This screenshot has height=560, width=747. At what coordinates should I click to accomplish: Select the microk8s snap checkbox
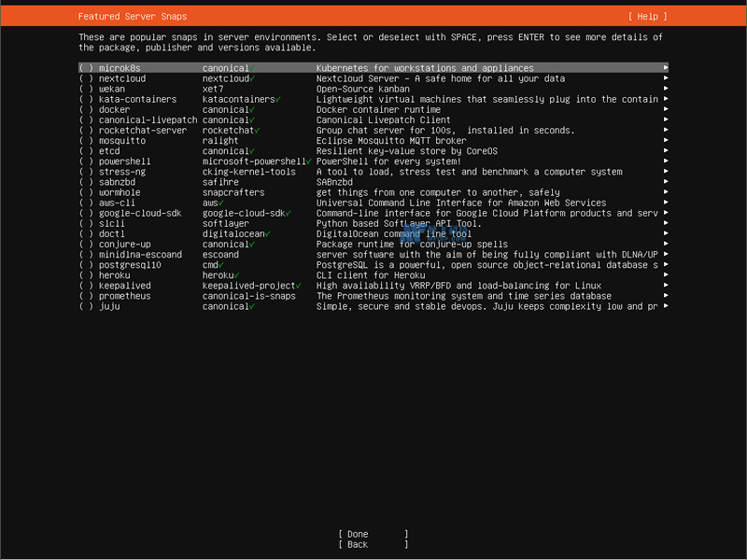click(84, 68)
